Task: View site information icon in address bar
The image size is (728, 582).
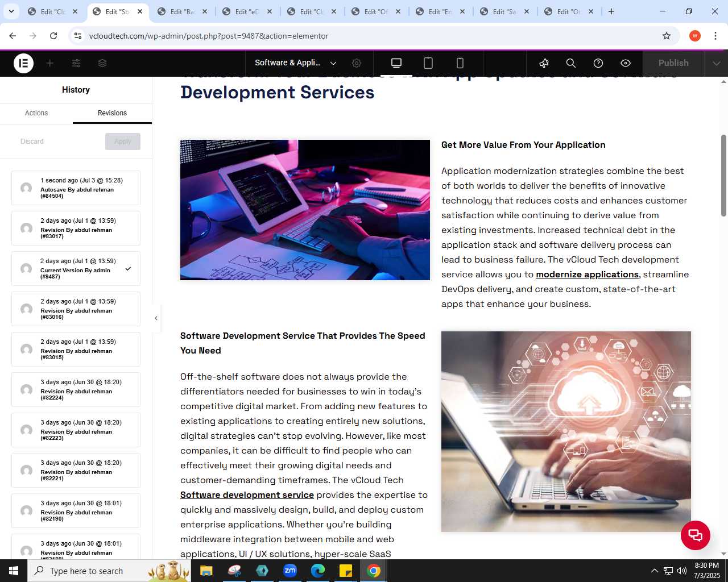Action: pyautogui.click(x=78, y=36)
